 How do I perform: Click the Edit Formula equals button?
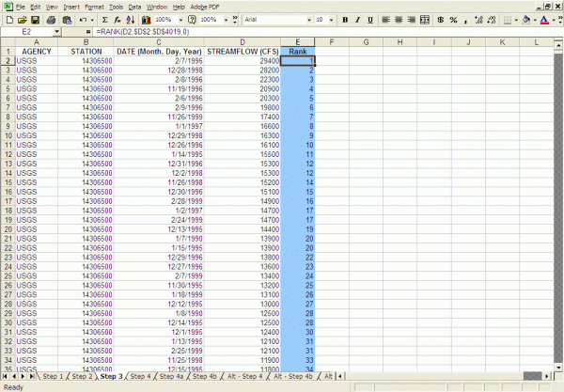point(88,32)
